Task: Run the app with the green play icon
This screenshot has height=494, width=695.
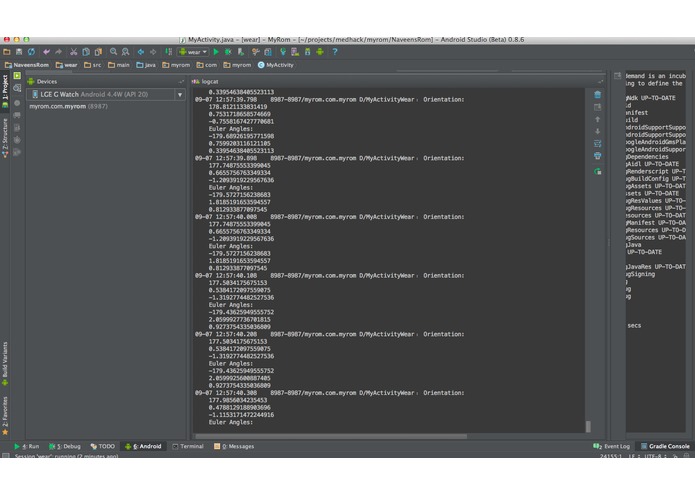Action: point(216,52)
